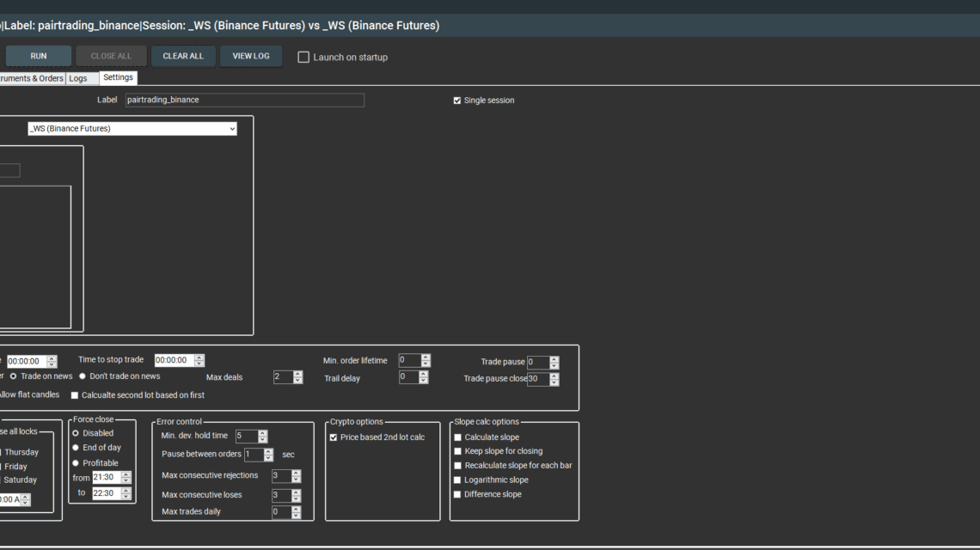
Task: Uncheck the Single session checkbox
Action: [457, 101]
